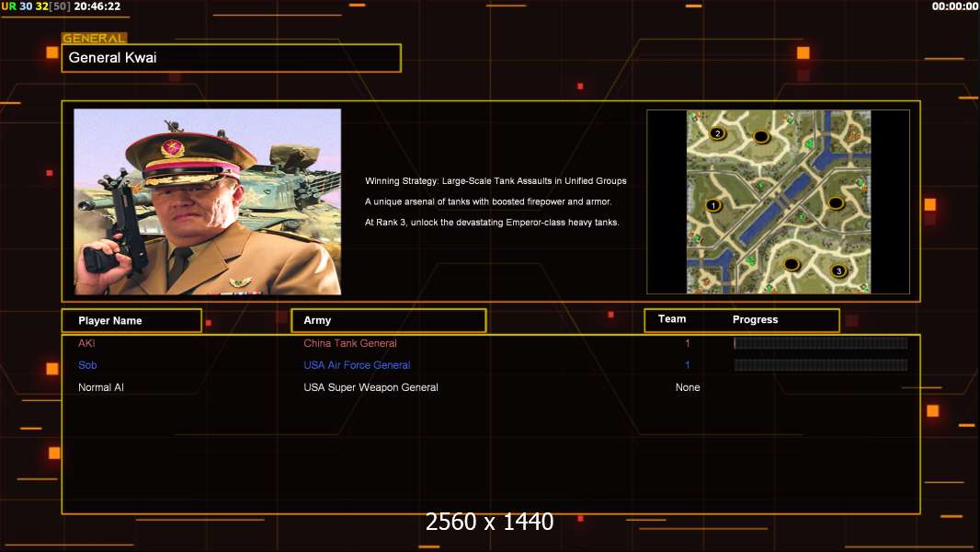This screenshot has width=980, height=552.
Task: Click the 00:00:00 timer at top right
Action: coord(955,6)
